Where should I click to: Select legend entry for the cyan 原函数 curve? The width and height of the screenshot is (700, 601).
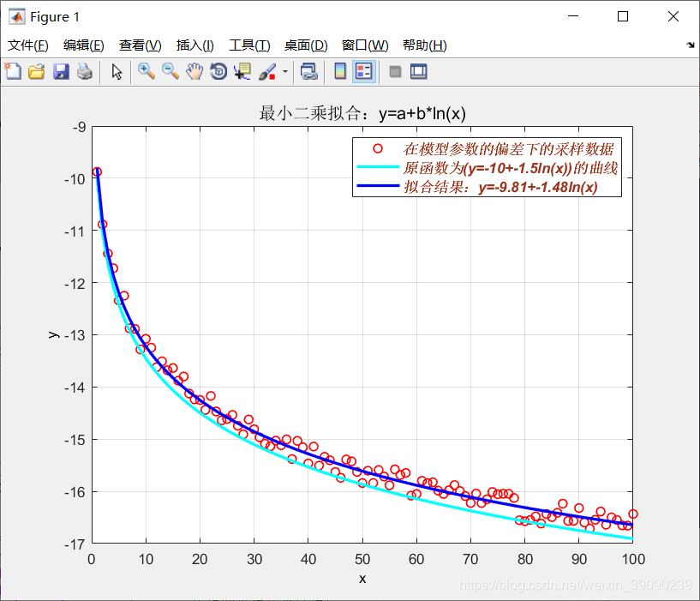511,168
